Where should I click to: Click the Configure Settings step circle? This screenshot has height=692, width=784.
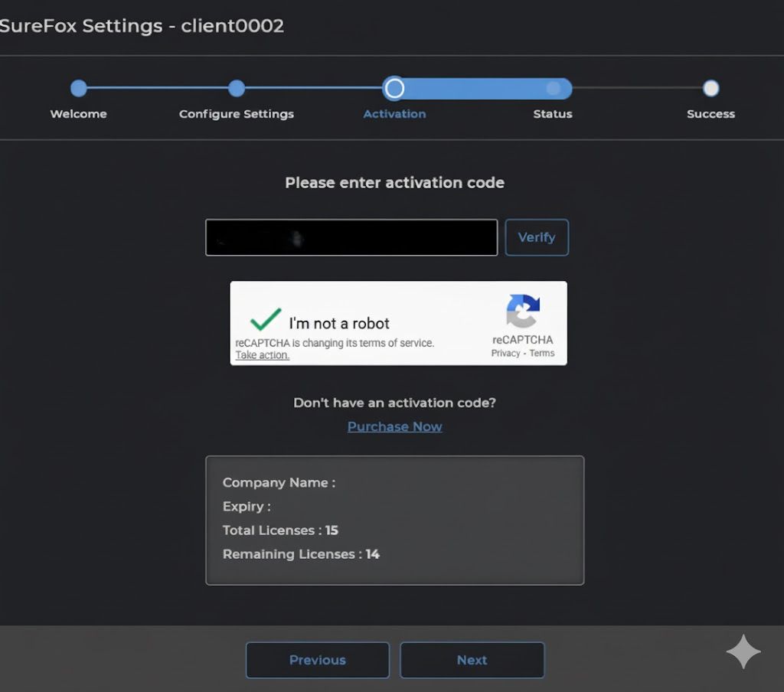(237, 89)
